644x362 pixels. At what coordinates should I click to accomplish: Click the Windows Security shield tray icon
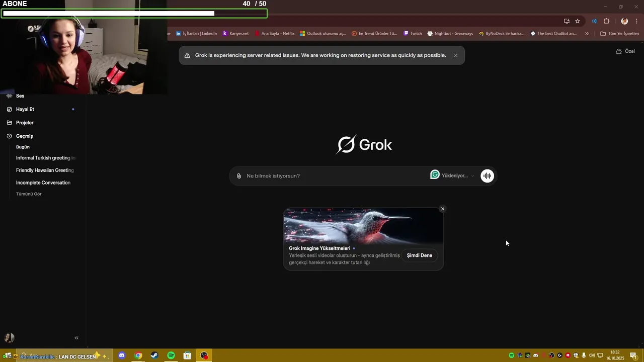pos(576,355)
